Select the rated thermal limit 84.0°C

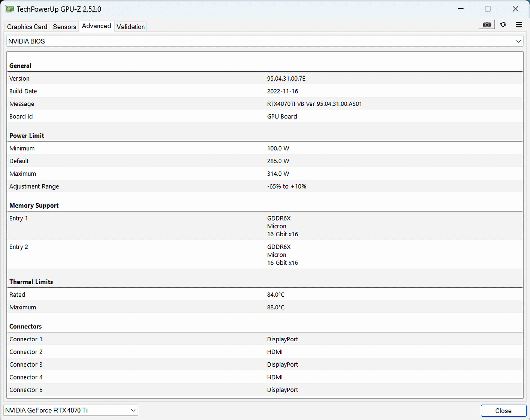(276, 295)
